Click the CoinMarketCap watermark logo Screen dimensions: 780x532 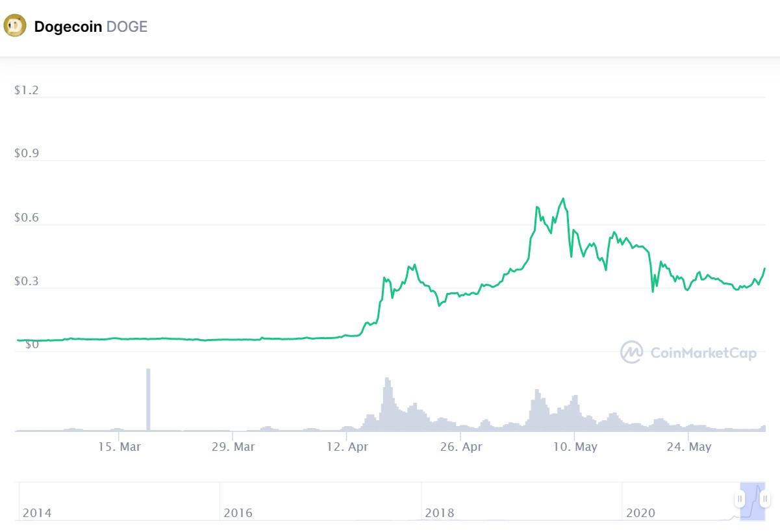[x=632, y=351]
